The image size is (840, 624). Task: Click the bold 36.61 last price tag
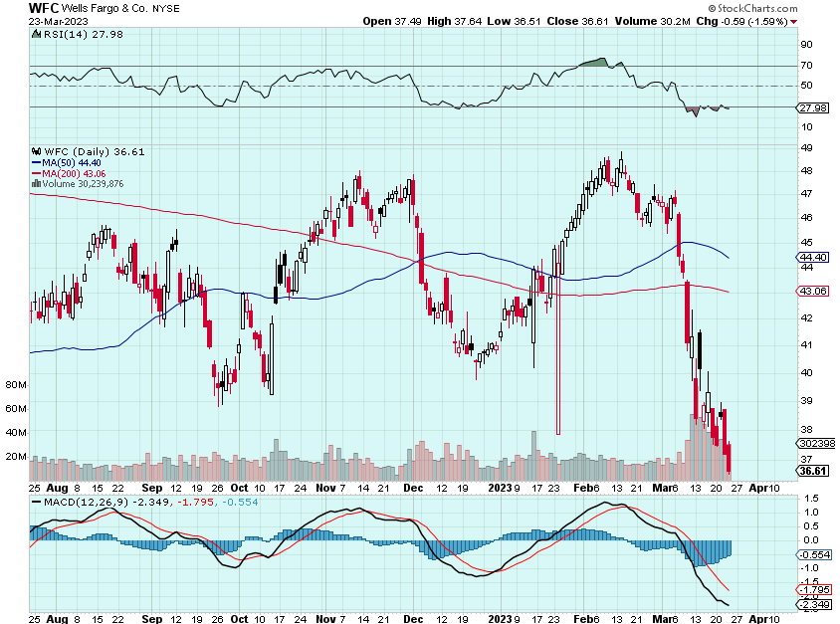(813, 471)
